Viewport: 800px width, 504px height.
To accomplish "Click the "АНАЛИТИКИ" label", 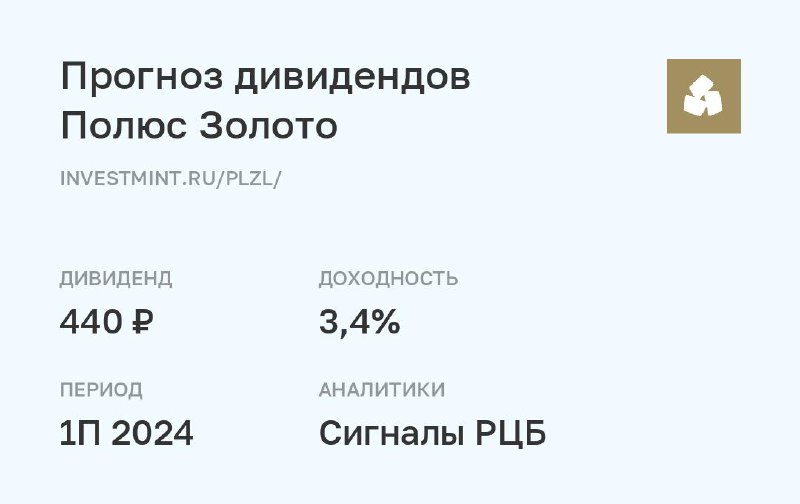I will click(382, 390).
